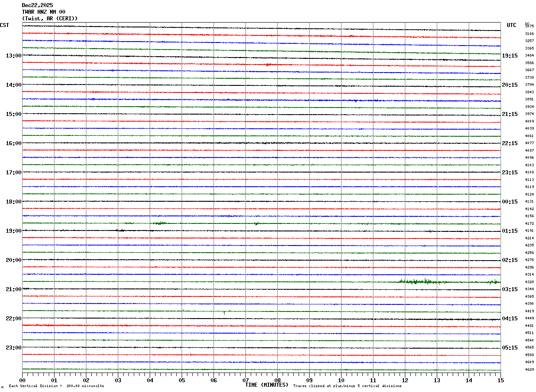The width and height of the screenshot is (536, 392).
Task: Select the 14:00 CST time label
Action: [x=14, y=85]
